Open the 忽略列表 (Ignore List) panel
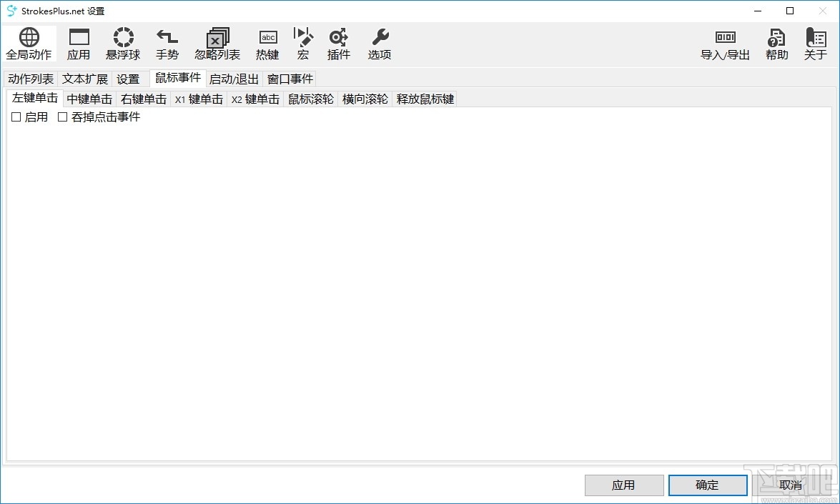This screenshot has width=840, height=504. pyautogui.click(x=216, y=43)
